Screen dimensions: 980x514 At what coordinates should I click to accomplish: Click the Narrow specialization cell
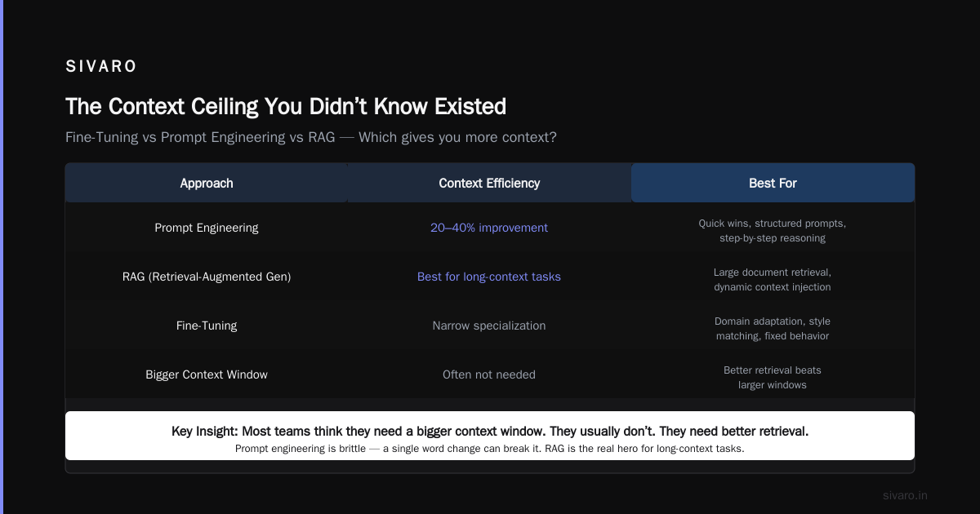(x=489, y=326)
